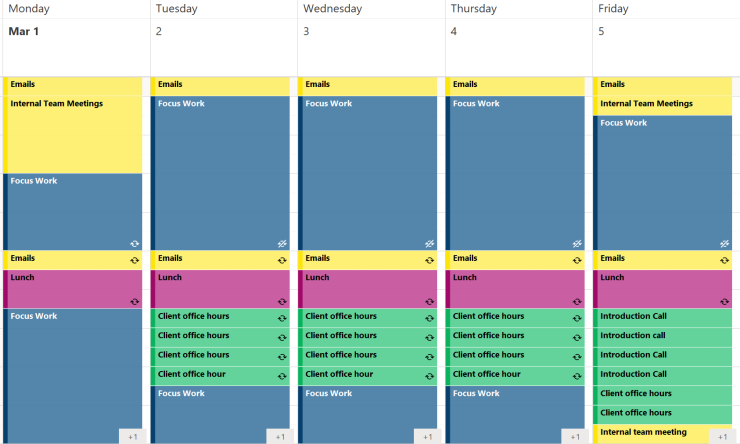Image resolution: width=740 pixels, height=444 pixels.
Task: Click recurrence icon on Thursday's first Client office hours
Action: point(577,318)
